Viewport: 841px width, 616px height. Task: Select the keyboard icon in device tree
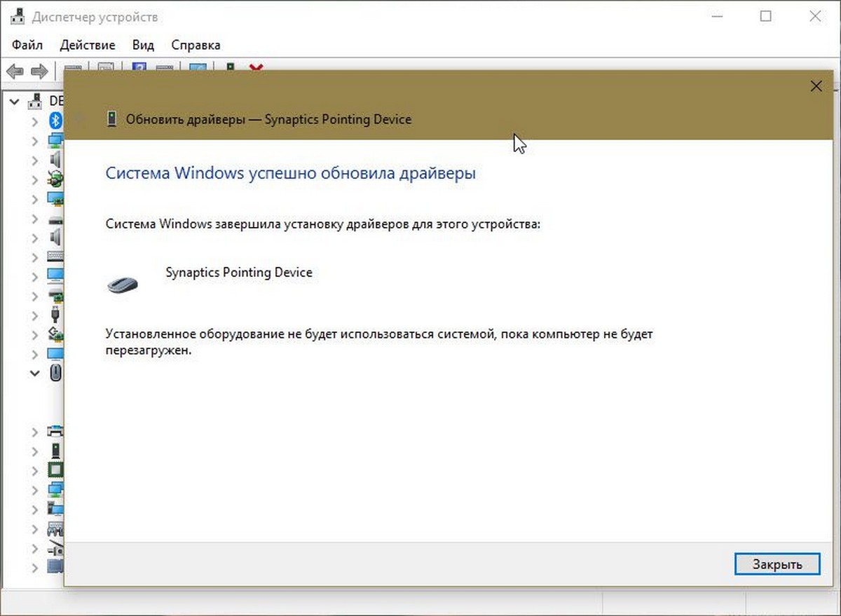(x=55, y=258)
